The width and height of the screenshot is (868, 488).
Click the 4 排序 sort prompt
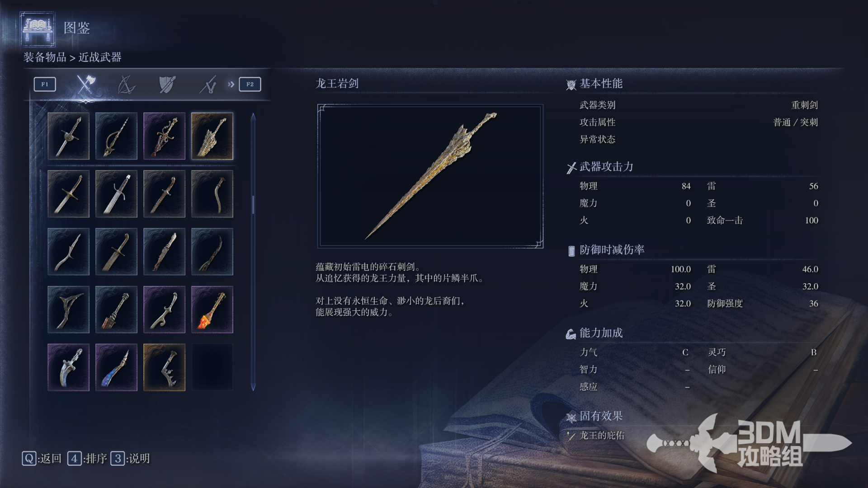click(87, 459)
